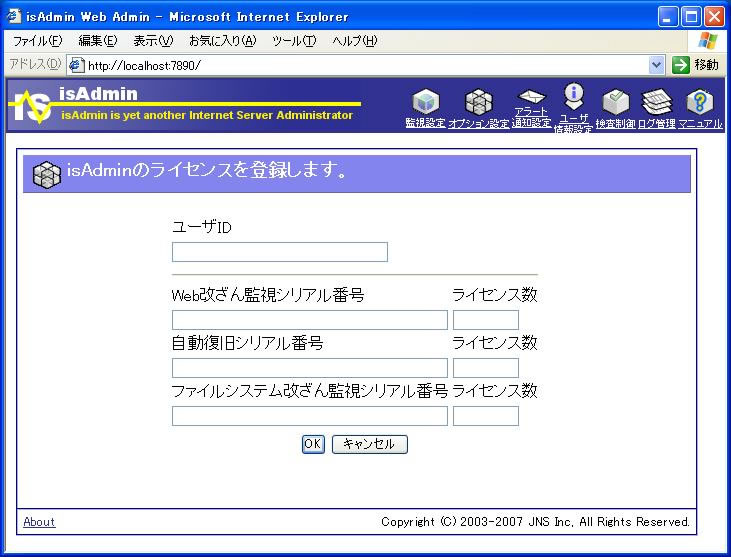
Task: Focus the ライセンス数 field for 自動復旧
Action: (x=485, y=368)
